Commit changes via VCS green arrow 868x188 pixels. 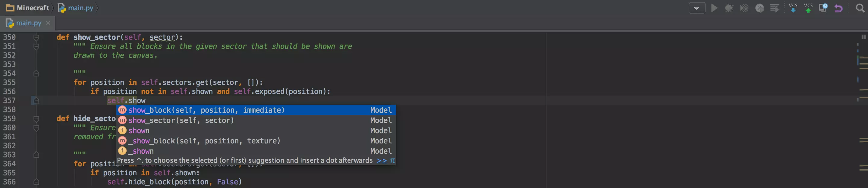808,8
